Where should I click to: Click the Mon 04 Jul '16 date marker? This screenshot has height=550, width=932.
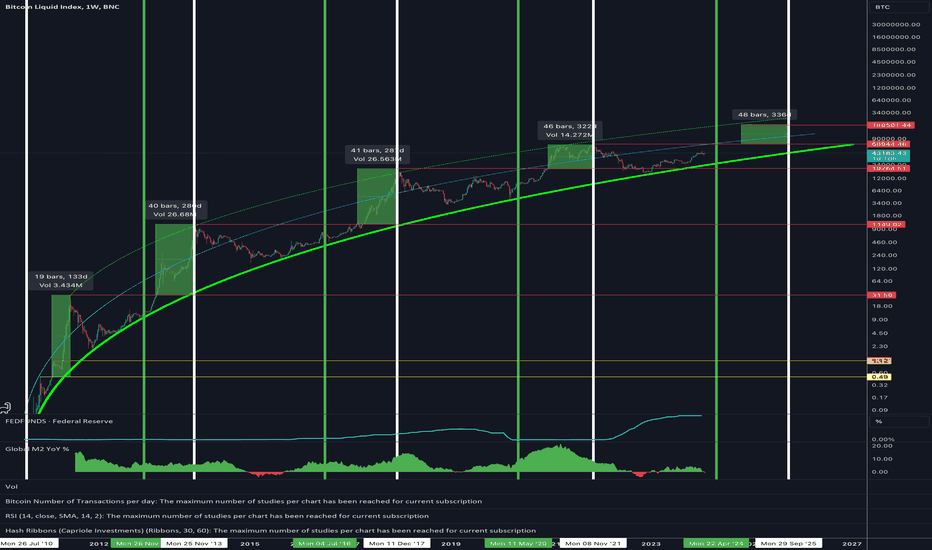pyautogui.click(x=325, y=543)
